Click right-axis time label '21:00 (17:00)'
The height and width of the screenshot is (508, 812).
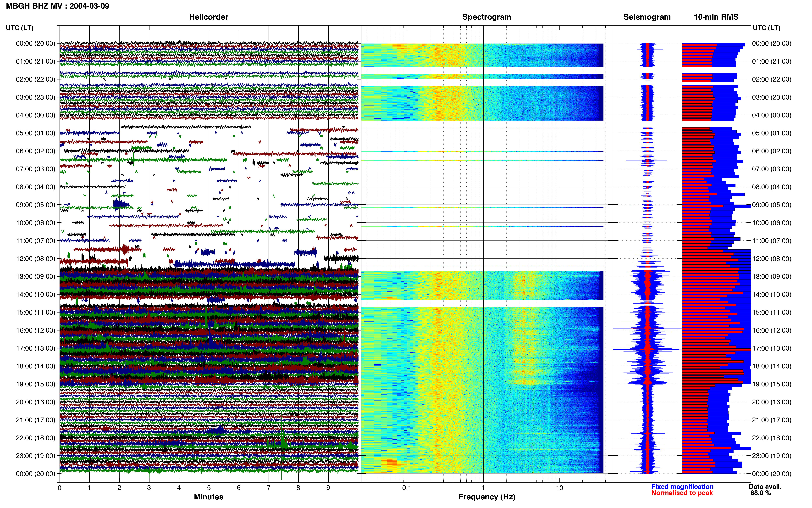tap(772, 420)
